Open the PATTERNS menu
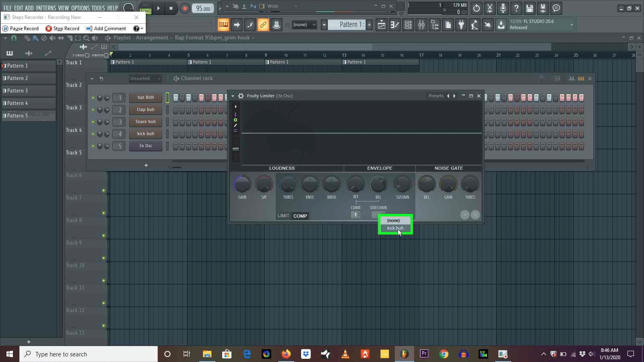644x362 pixels. (x=46, y=8)
